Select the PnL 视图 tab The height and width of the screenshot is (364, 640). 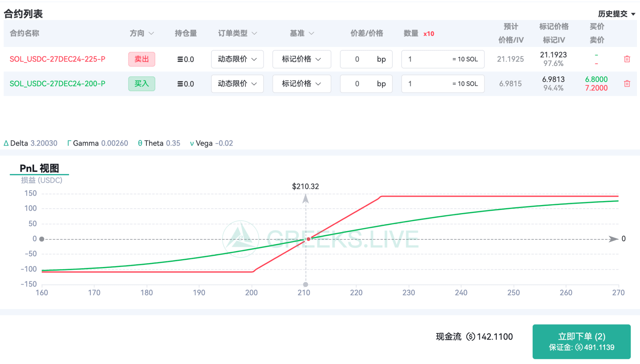[39, 168]
